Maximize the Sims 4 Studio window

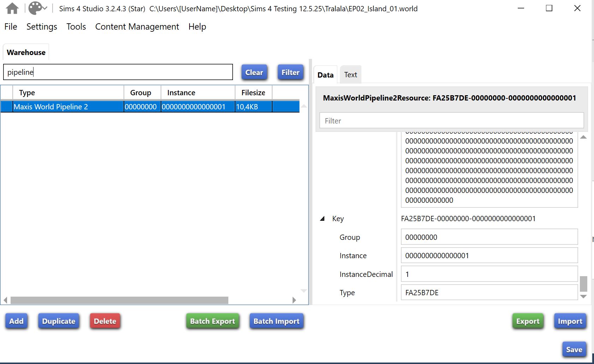[549, 8]
